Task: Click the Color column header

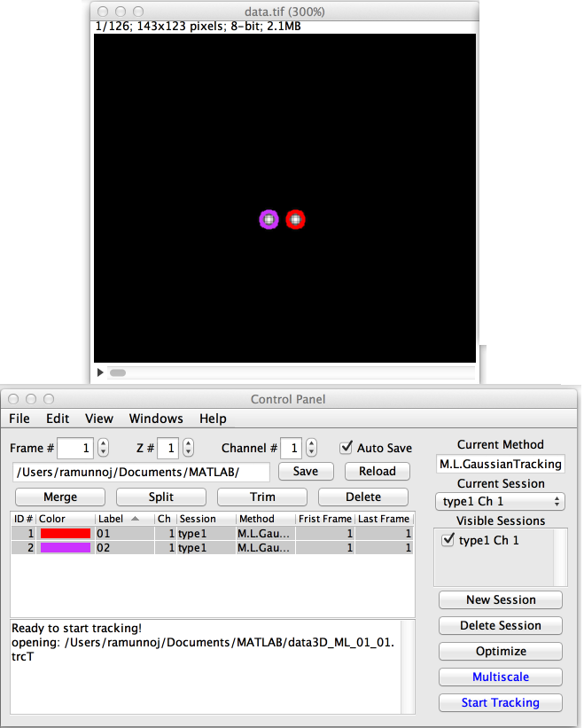Action: click(x=66, y=519)
